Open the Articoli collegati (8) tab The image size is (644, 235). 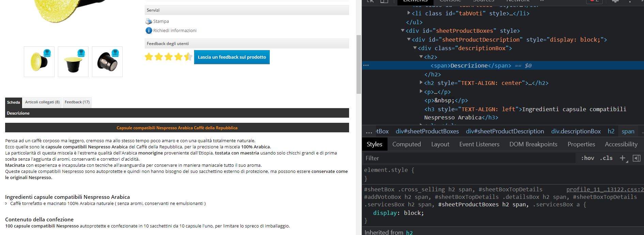tap(42, 102)
